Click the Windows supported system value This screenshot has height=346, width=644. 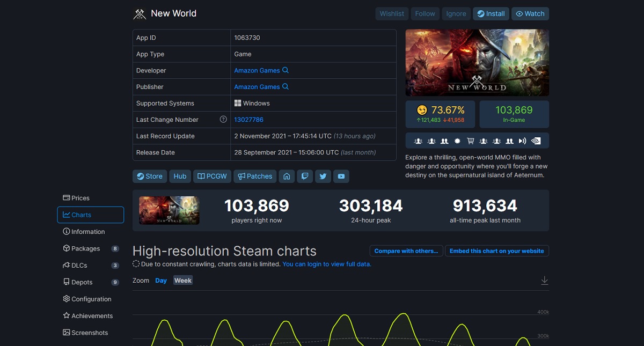pyautogui.click(x=252, y=103)
